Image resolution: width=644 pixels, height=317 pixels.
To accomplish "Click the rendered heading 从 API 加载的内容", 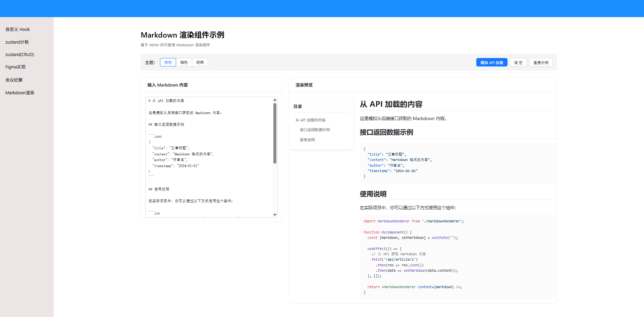I will pos(391,104).
